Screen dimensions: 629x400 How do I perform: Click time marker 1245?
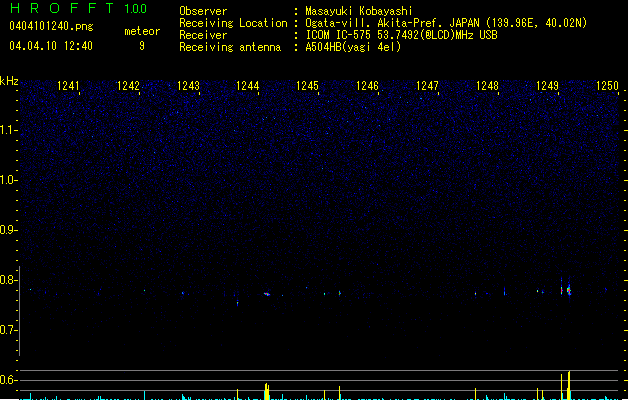(307, 86)
